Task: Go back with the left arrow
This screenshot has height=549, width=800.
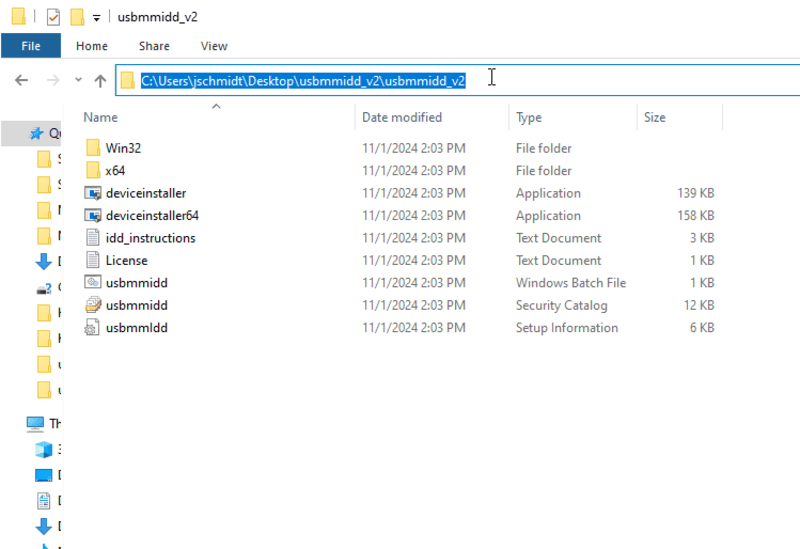Action: tap(21, 80)
